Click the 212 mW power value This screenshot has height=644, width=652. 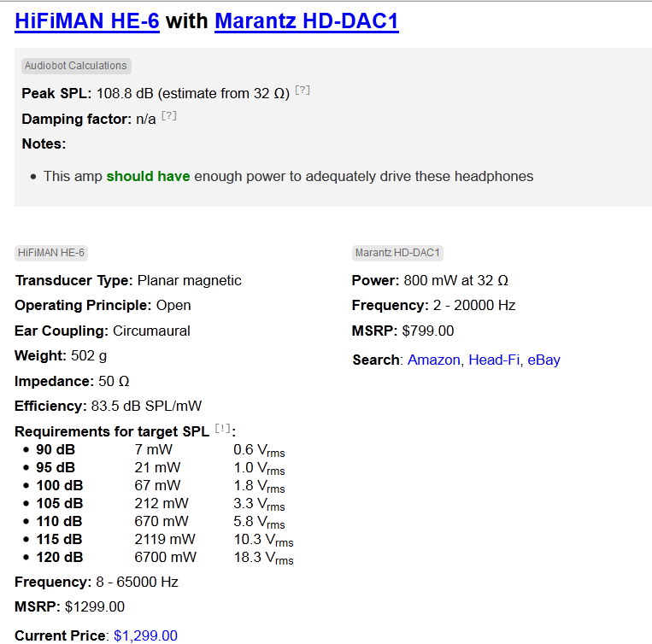click(162, 503)
